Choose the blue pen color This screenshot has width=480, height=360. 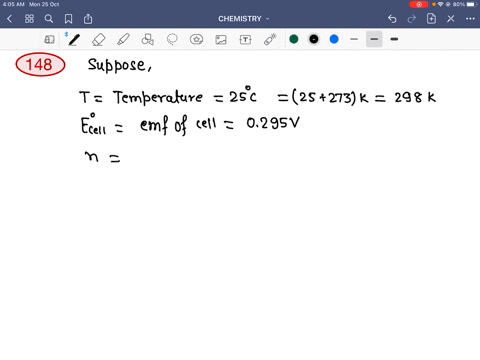334,39
